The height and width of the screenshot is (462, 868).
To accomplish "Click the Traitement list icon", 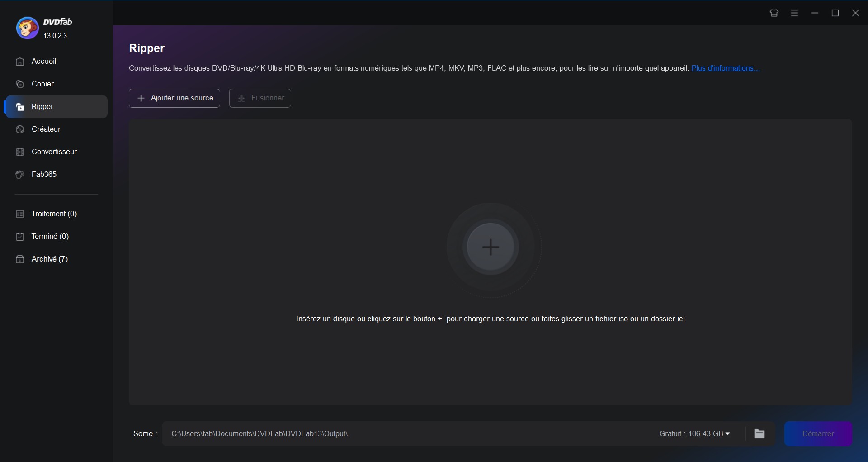I will (x=20, y=214).
